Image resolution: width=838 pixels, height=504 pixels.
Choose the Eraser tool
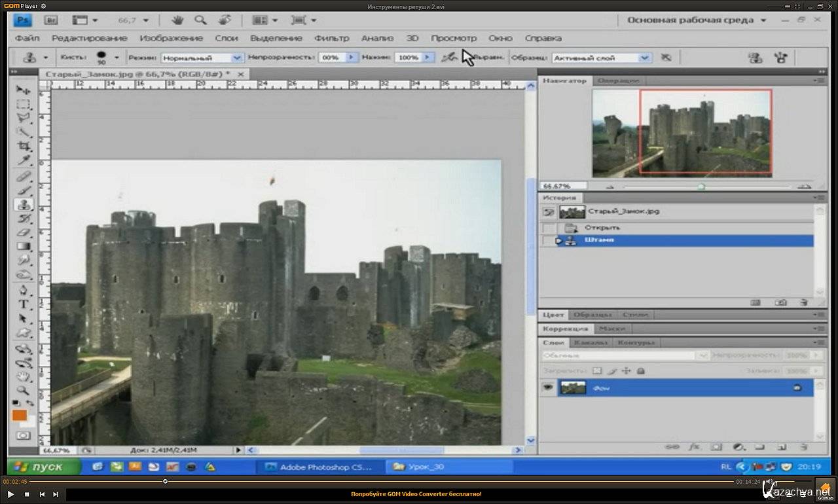[x=24, y=232]
